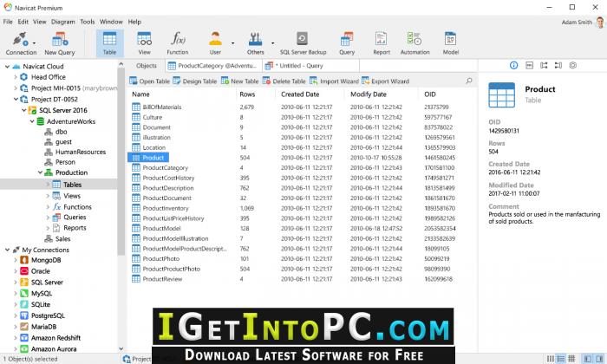This screenshot has height=364, width=607.
Task: Expand the Views tree node
Action: (x=46, y=196)
